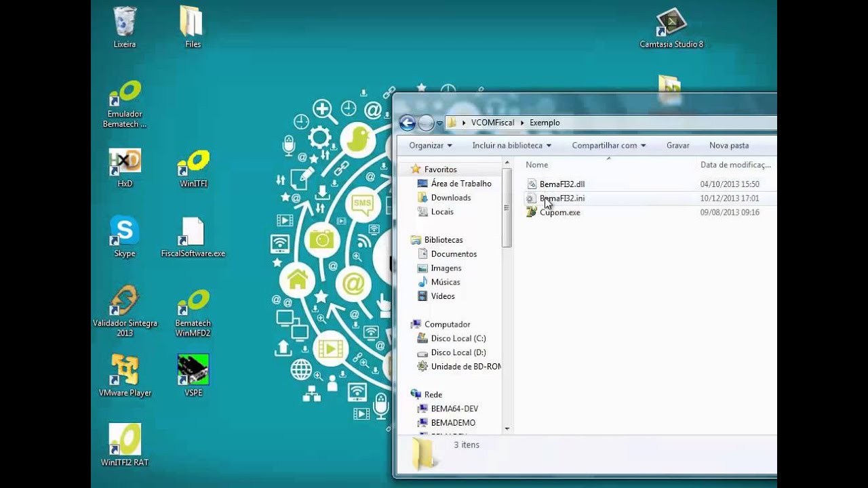Click the Nova pasta button

(x=729, y=145)
